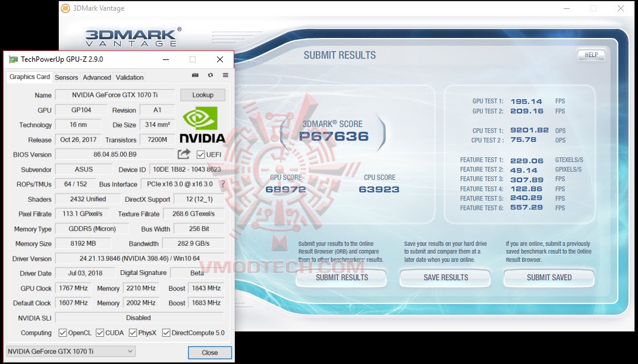Image resolution: width=638 pixels, height=364 pixels.
Task: Toggle the OpenCL checkbox
Action: (62, 333)
